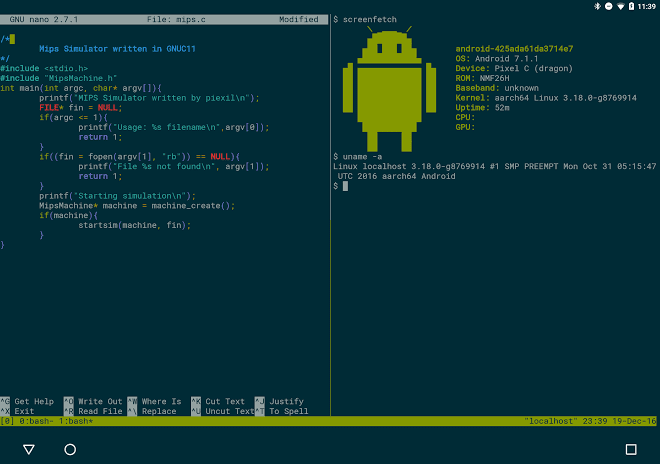Click the Justify nano shortcut
This screenshot has width=660, height=464.
(279, 401)
